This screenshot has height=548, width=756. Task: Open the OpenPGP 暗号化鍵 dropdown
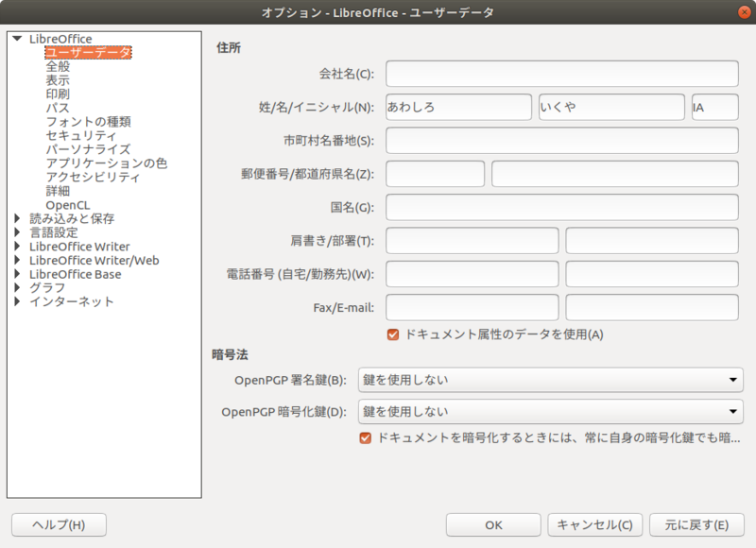550,412
